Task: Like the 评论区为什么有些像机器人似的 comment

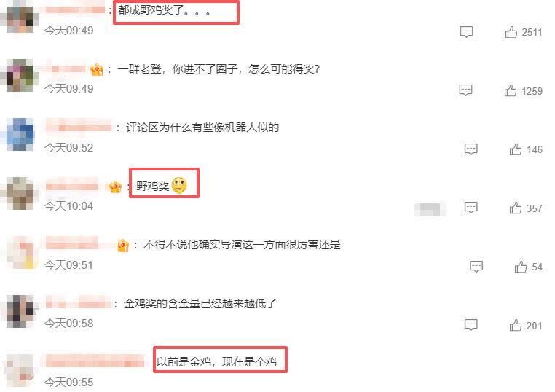Action: pos(516,149)
